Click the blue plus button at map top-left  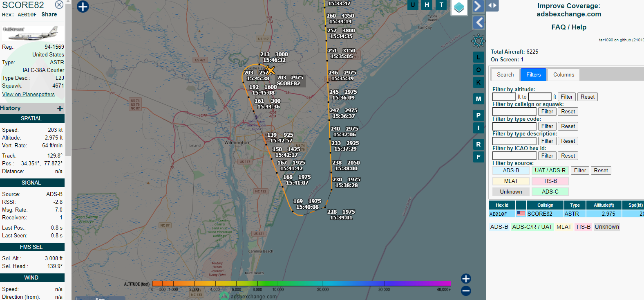point(83,7)
